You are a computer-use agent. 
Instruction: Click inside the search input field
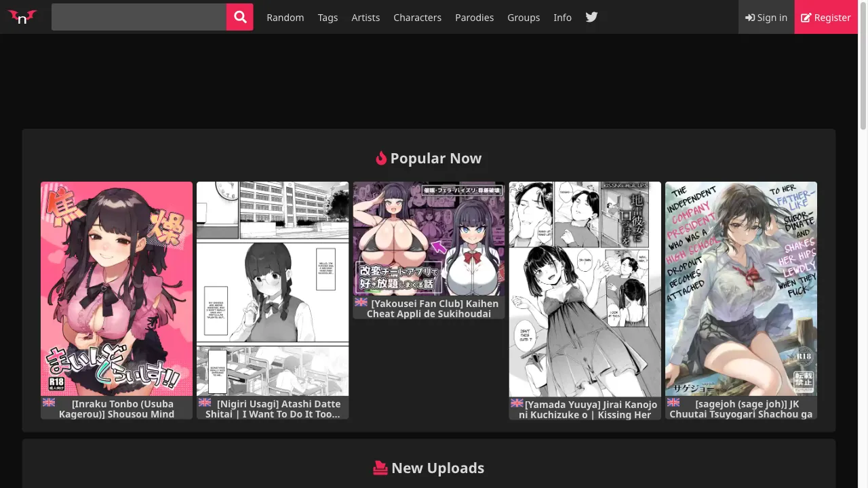[139, 17]
